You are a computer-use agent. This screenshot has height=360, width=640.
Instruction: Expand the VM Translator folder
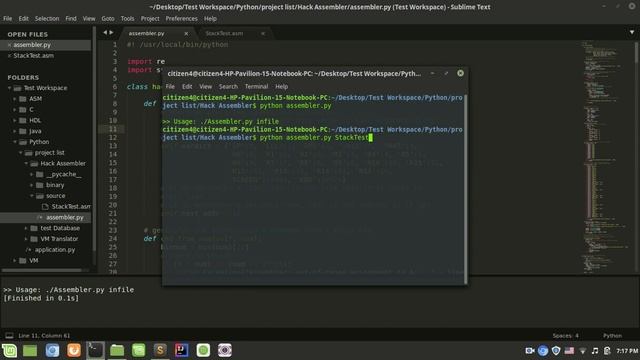click(x=26, y=239)
